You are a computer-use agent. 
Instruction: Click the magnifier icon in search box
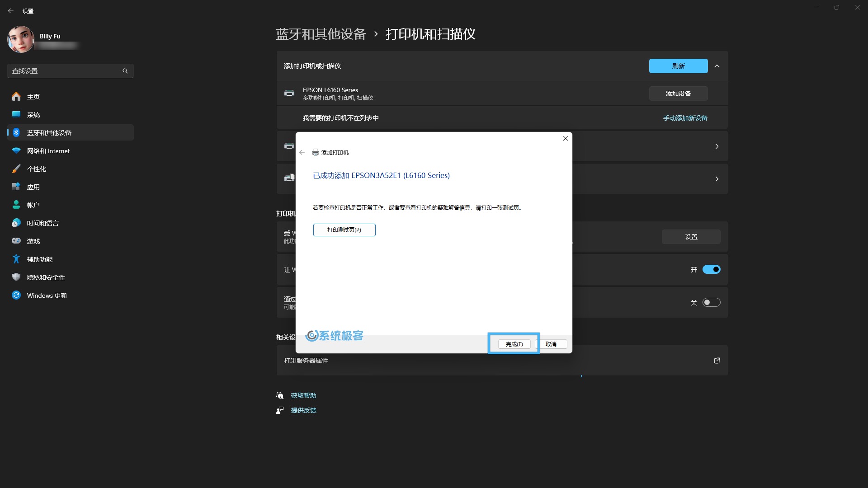pos(125,71)
